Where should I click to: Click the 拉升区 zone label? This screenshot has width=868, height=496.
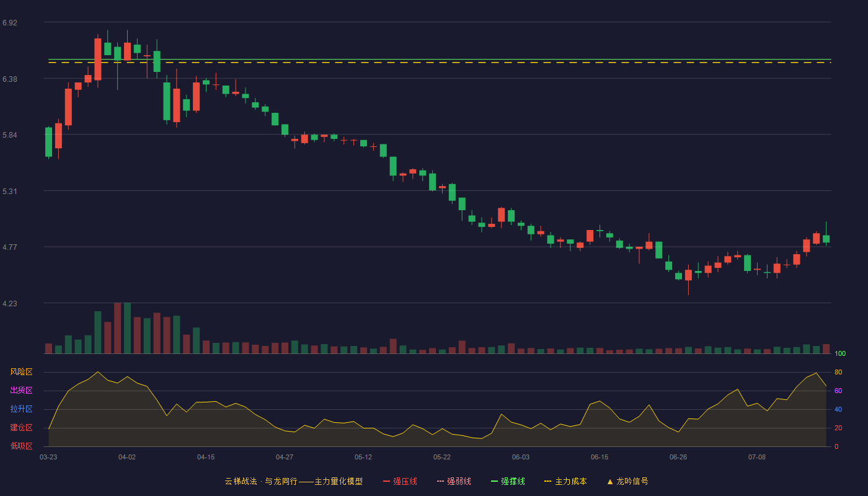[21, 409]
